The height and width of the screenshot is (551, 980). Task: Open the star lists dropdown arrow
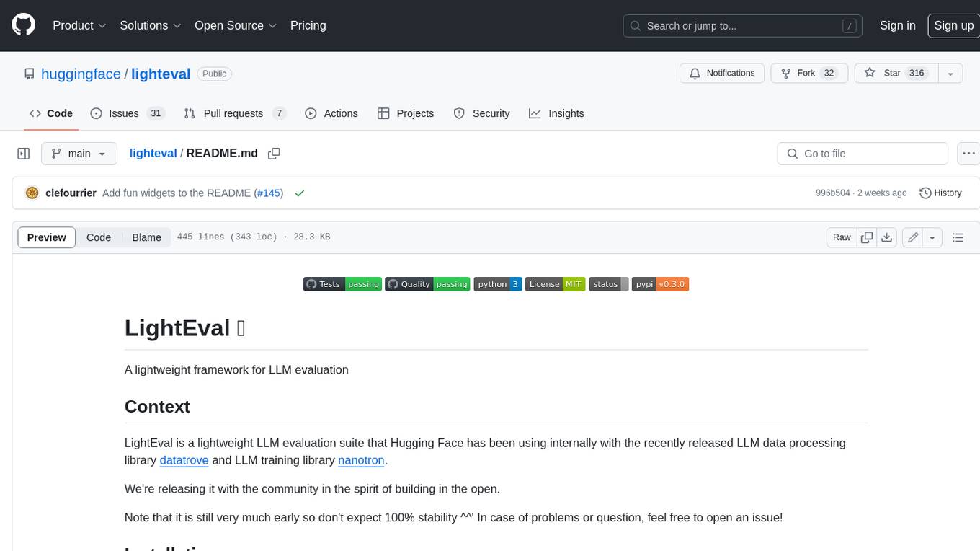950,73
